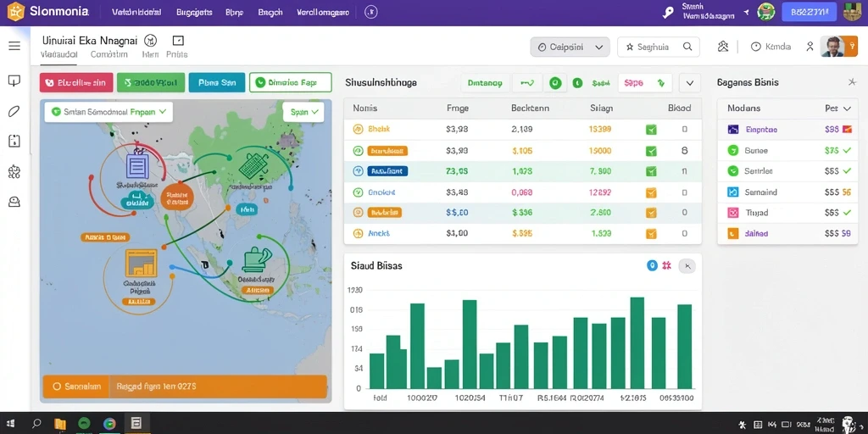Toggle the green checkbox in the highlighted third table row
The width and height of the screenshot is (868, 434).
coord(651,171)
